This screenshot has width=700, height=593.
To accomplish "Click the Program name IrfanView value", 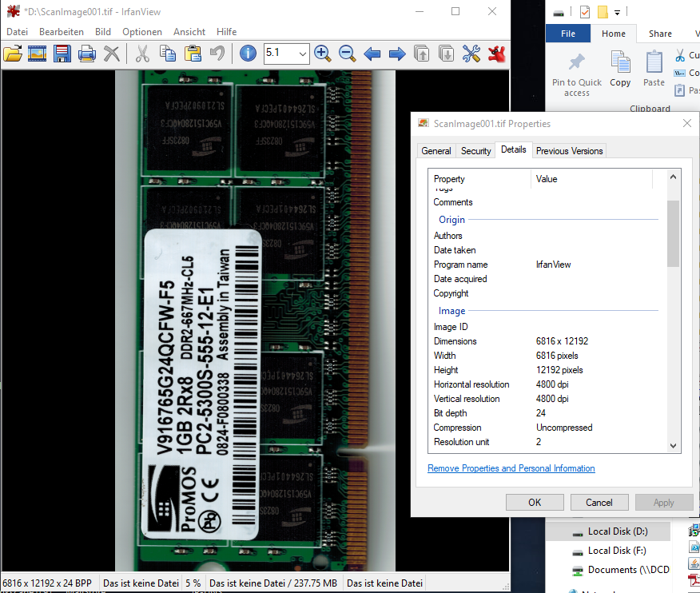I will (553, 265).
